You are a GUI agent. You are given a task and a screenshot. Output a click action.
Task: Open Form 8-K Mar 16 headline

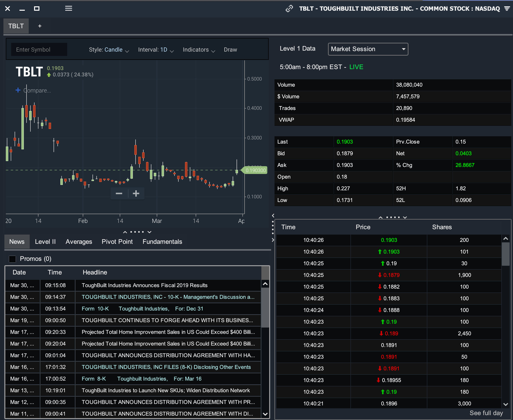(142, 379)
